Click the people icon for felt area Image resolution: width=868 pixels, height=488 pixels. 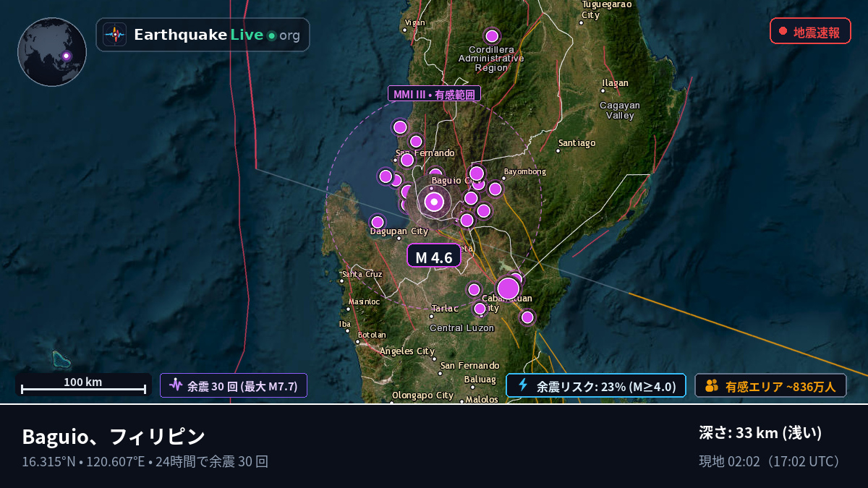click(x=712, y=385)
